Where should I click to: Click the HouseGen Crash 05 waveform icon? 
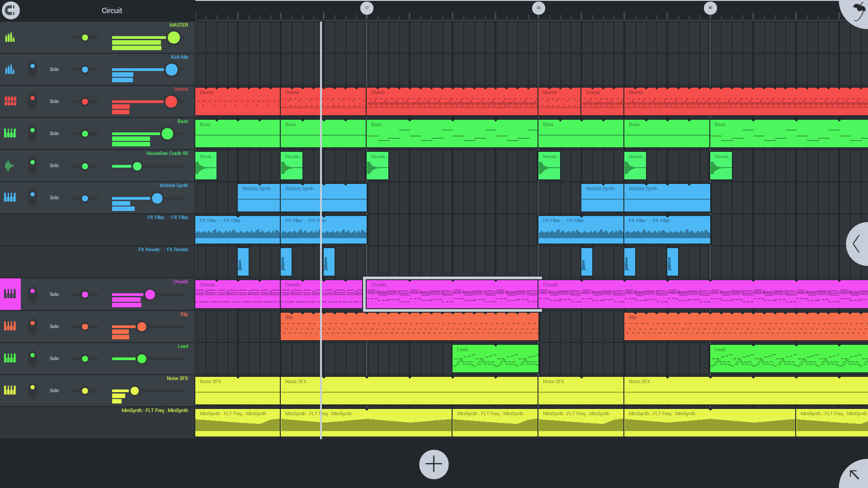point(10,165)
